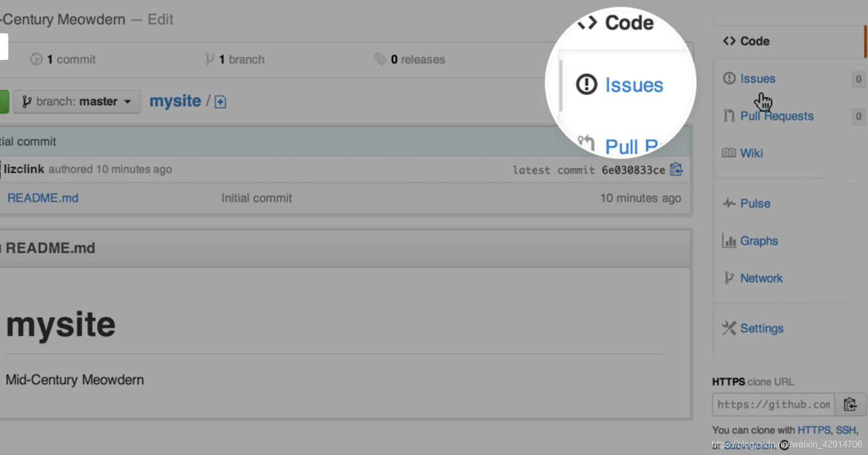Click the Pull Requests icon in sidebar
868x455 pixels.
click(x=729, y=115)
